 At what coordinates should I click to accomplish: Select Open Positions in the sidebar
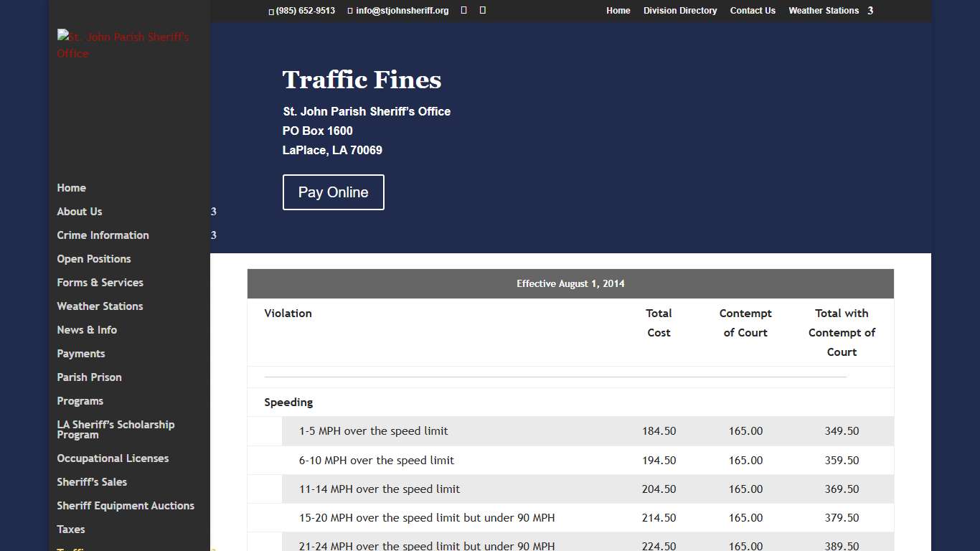[x=93, y=259]
